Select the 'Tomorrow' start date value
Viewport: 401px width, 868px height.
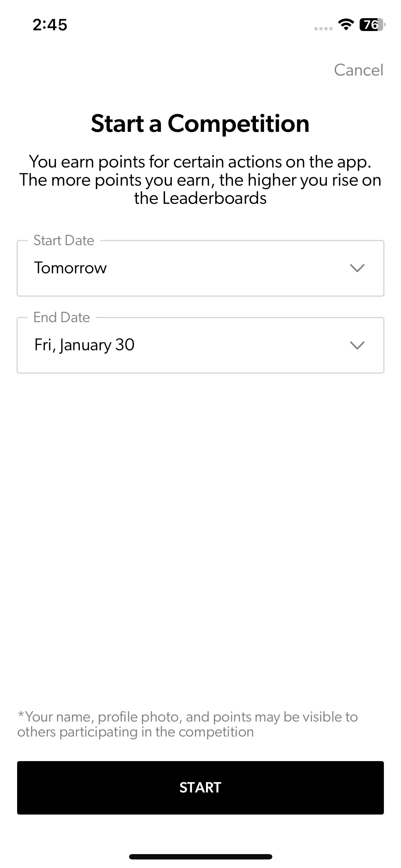[x=71, y=268]
